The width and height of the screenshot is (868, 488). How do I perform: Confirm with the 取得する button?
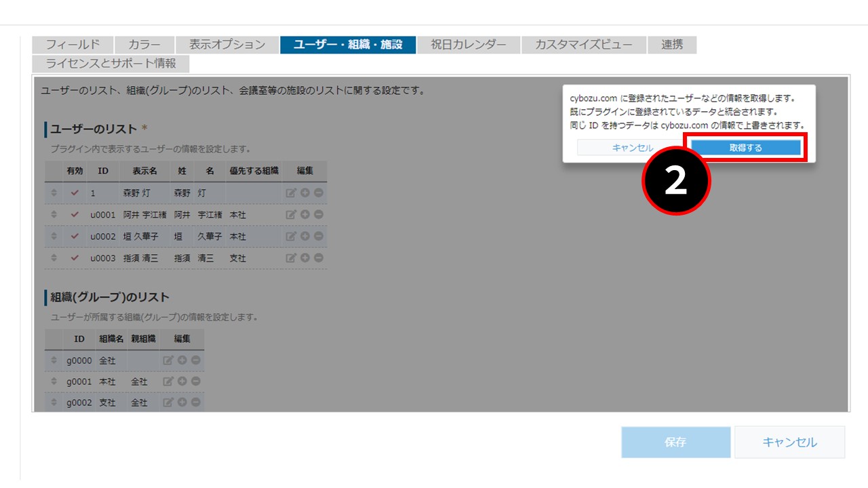coord(746,148)
